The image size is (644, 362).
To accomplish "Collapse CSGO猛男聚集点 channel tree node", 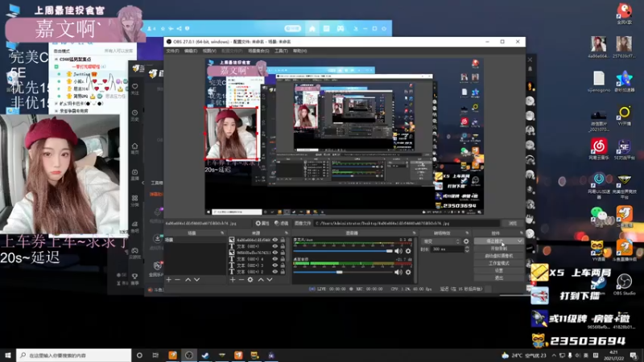I will tap(56, 59).
